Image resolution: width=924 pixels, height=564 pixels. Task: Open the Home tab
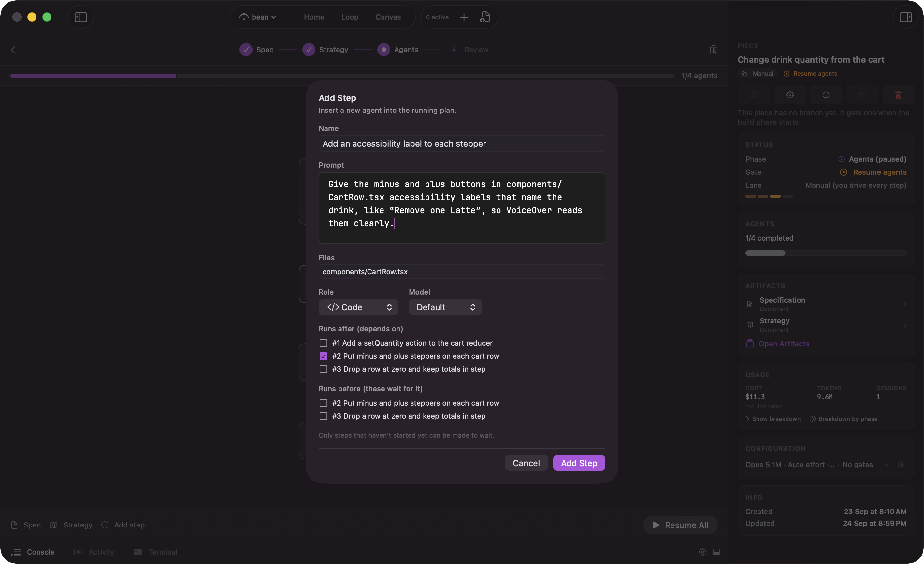(x=314, y=17)
